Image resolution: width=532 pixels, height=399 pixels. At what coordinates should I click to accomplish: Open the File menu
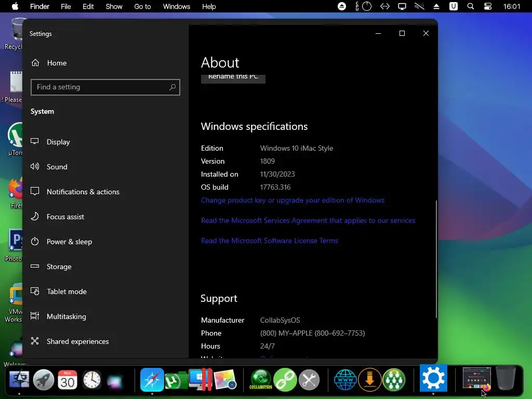[x=66, y=6]
